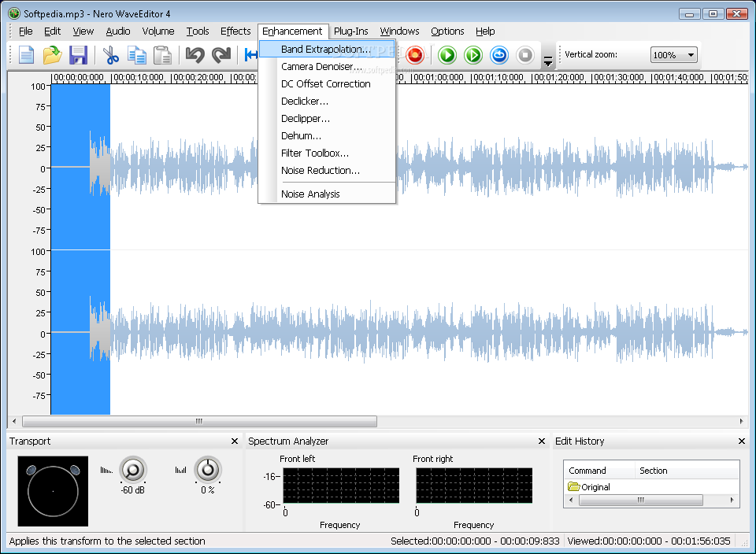Open the Tools menu
Viewport: 756px width, 554px height.
click(198, 31)
